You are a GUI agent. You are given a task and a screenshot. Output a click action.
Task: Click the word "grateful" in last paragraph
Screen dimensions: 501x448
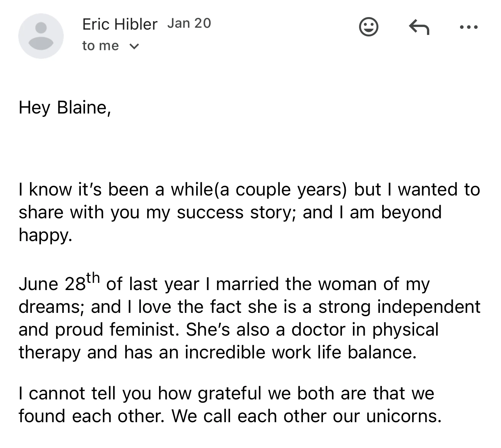point(230,393)
